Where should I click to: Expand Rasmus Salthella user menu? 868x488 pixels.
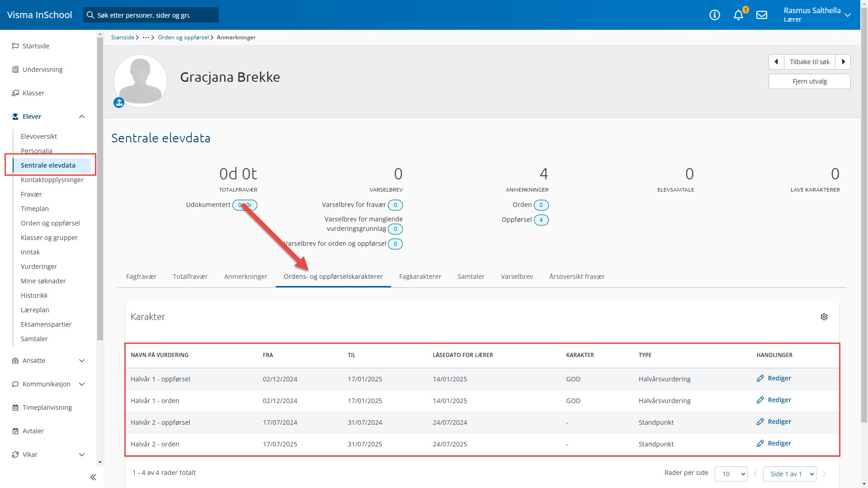click(x=848, y=15)
